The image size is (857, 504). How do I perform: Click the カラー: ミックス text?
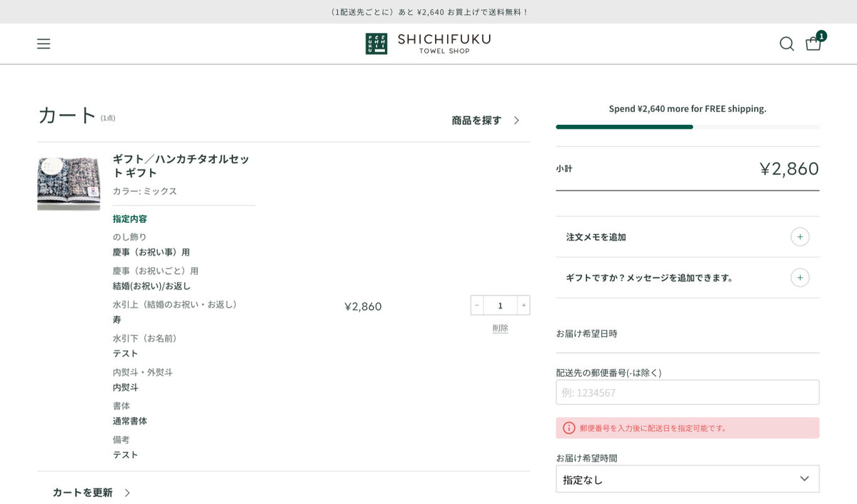(x=145, y=191)
